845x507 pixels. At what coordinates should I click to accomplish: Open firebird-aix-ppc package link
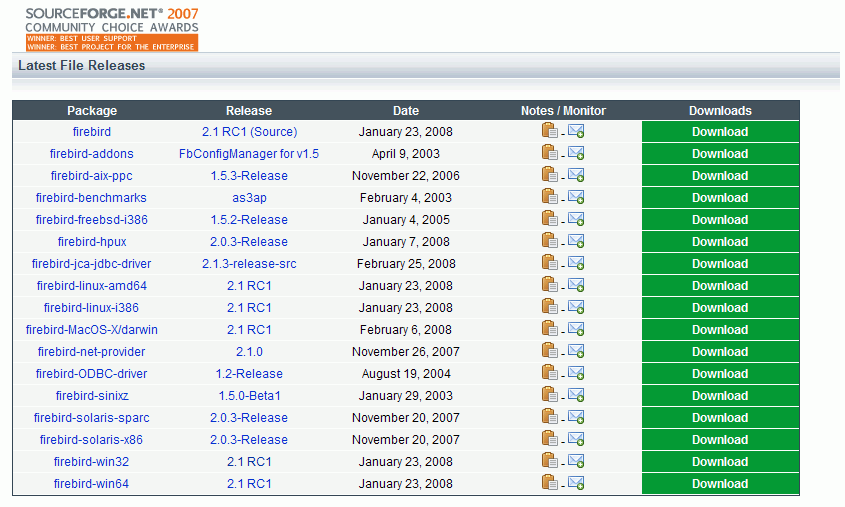click(x=92, y=176)
